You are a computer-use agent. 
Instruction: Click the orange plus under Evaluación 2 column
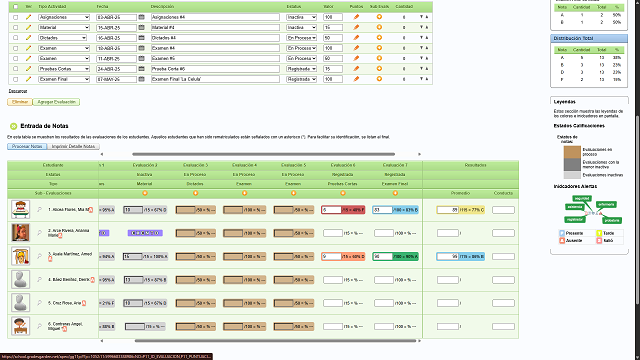coord(145,193)
